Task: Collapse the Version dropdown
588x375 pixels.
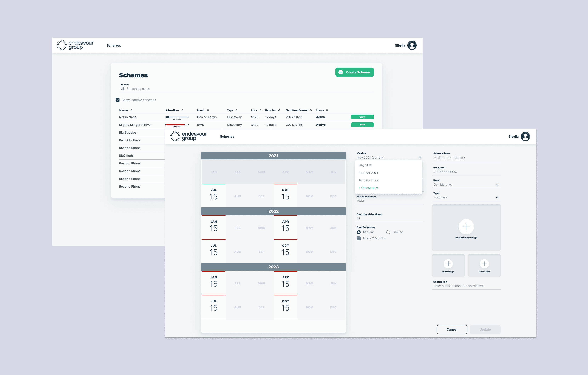Action: click(421, 157)
